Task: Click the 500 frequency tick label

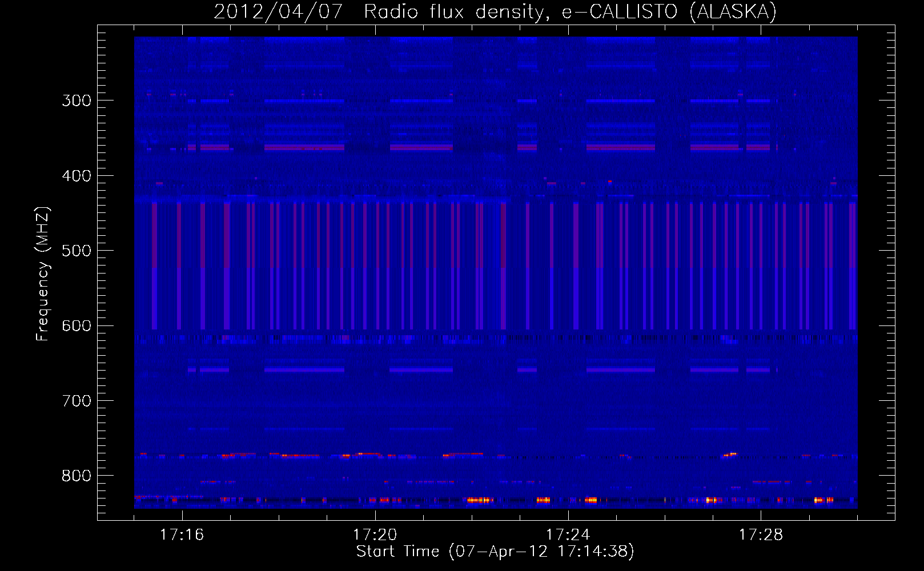Action: tap(77, 251)
